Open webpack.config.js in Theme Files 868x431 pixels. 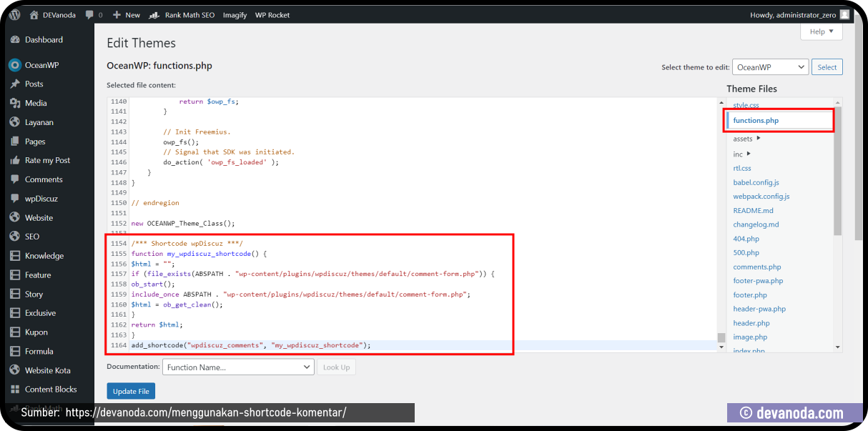[x=761, y=197]
